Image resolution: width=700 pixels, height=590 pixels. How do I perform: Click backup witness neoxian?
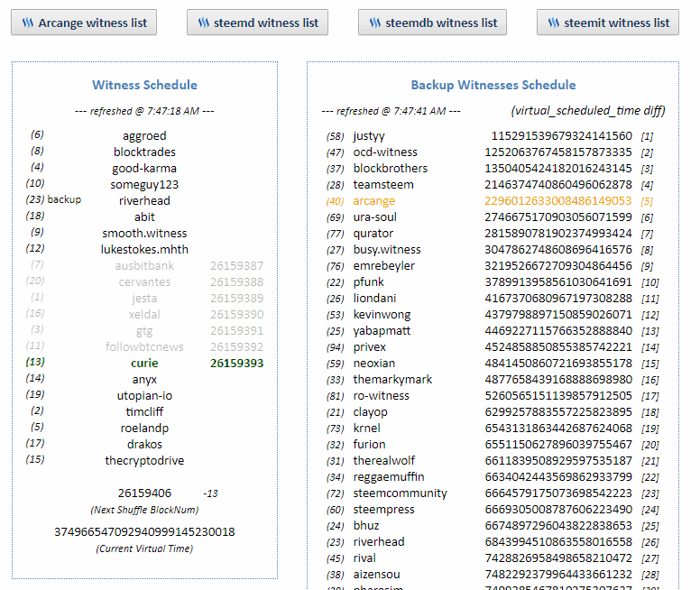[374, 363]
